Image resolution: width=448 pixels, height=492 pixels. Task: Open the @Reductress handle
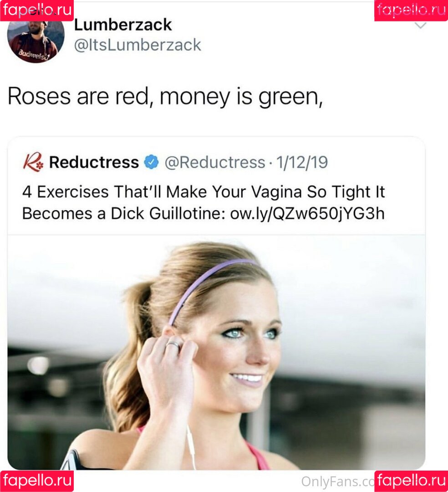tap(215, 163)
